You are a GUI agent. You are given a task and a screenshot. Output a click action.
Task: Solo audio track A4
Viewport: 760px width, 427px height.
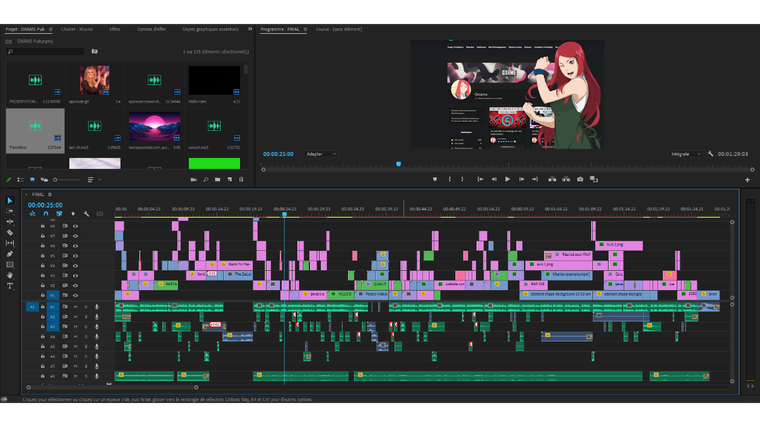pos(85,337)
